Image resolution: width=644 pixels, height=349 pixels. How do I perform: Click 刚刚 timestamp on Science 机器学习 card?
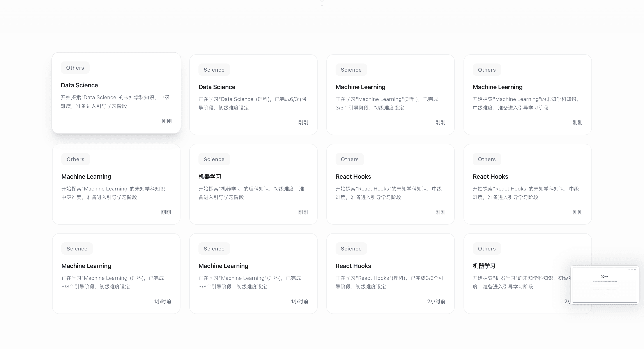tap(303, 212)
